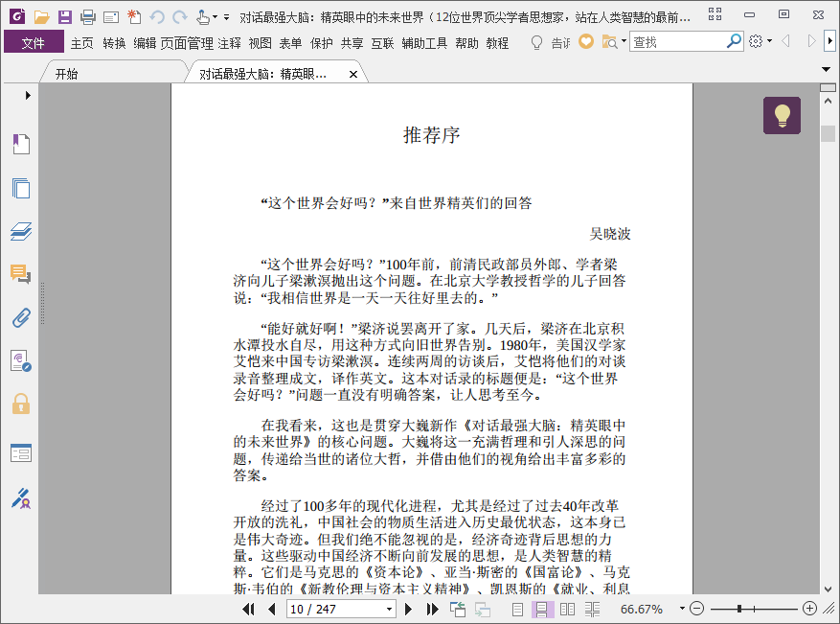The height and width of the screenshot is (624, 840).
Task: Open the Page Thumbnails panel icon
Action: point(21,188)
